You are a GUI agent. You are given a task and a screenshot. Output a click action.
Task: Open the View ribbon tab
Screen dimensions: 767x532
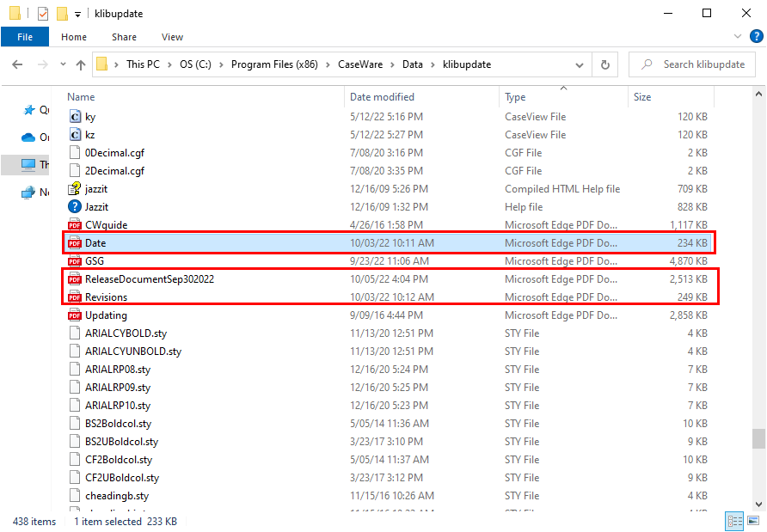coord(172,37)
